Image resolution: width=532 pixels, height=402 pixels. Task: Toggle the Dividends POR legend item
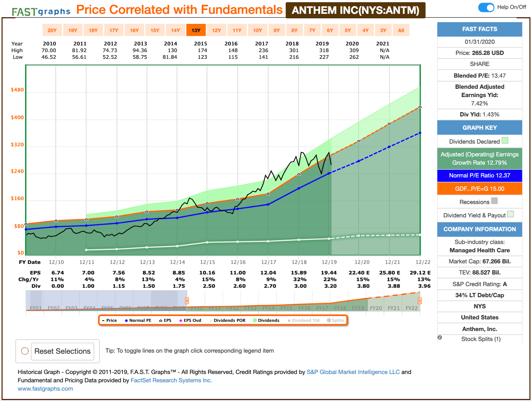coord(227,320)
